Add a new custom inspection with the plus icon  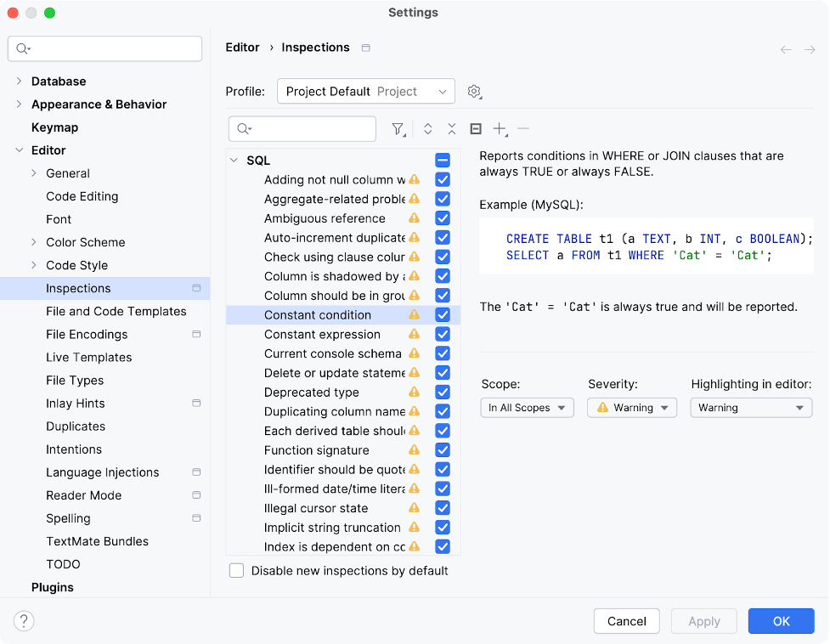[x=499, y=128]
